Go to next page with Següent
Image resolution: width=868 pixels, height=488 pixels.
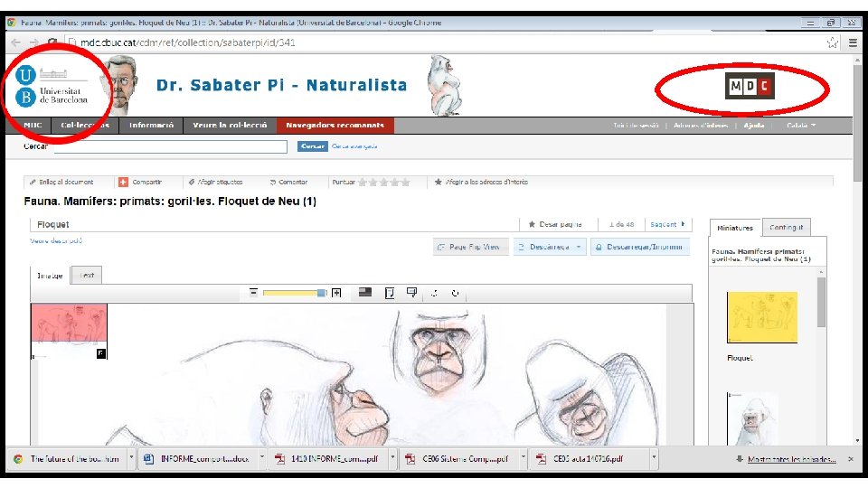coord(667,224)
